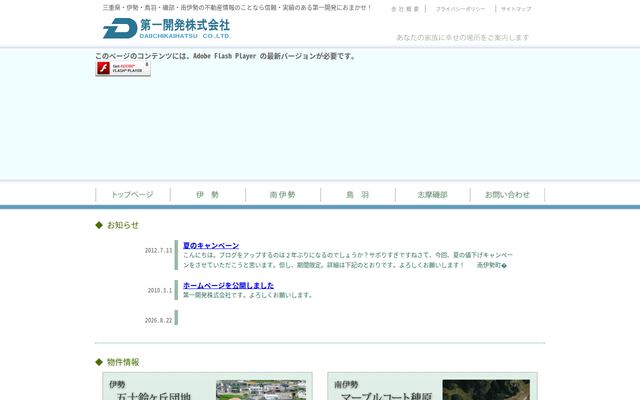The width and height of the screenshot is (640, 400).
Task: Select 志摩磯部 in the navigation bar
Action: click(433, 195)
